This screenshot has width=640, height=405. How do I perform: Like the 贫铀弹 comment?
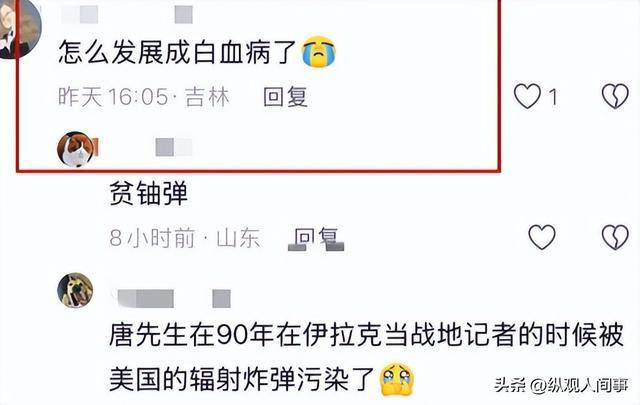[x=542, y=236]
